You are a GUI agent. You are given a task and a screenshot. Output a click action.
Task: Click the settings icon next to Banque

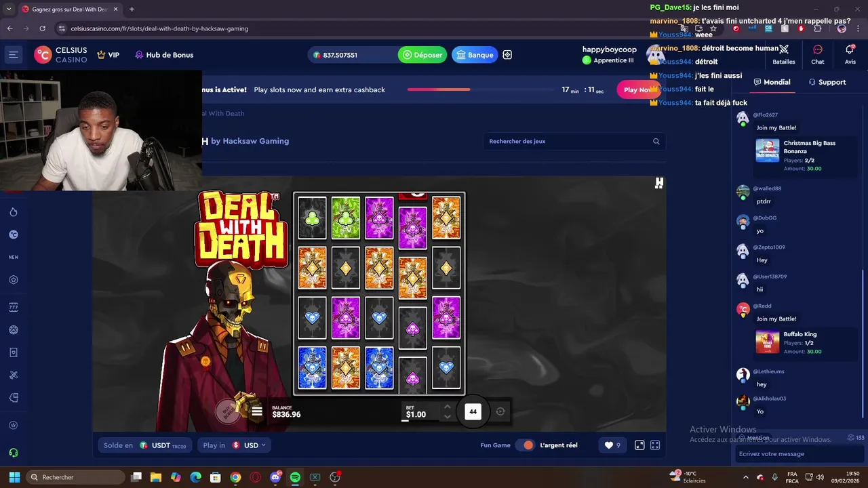507,55
